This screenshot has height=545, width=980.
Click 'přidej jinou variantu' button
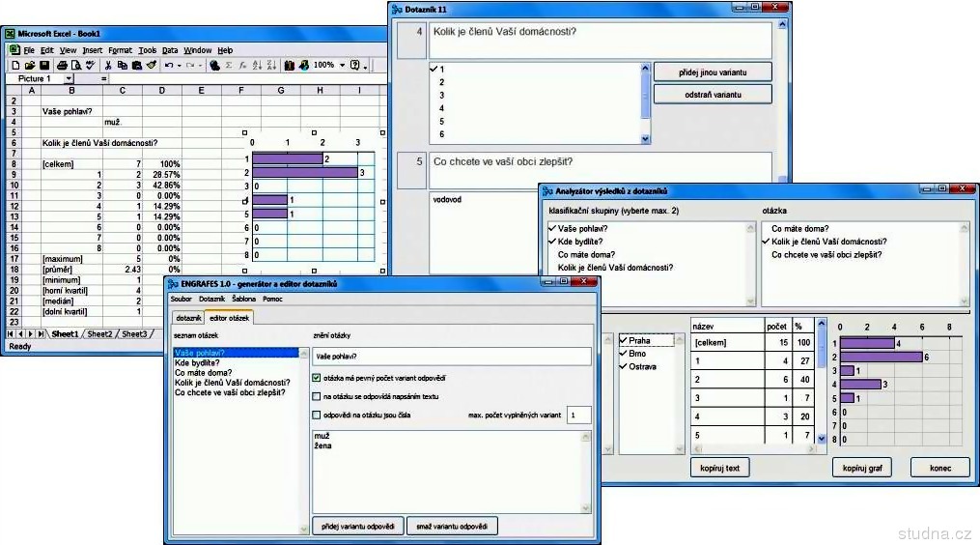pos(713,72)
